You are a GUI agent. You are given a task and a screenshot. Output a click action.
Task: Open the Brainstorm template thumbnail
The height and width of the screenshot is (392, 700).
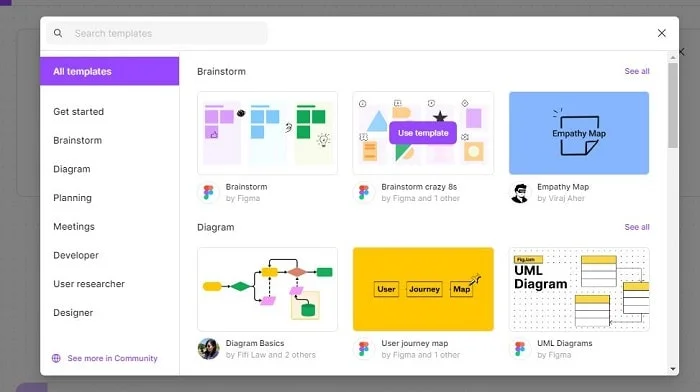(267, 133)
